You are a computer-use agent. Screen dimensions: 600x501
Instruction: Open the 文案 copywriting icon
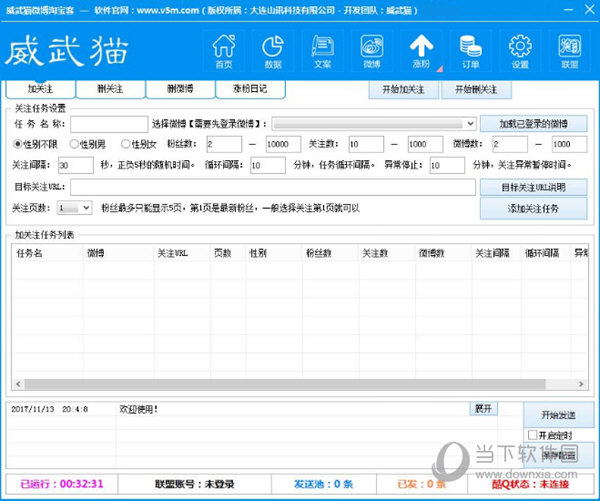322,52
